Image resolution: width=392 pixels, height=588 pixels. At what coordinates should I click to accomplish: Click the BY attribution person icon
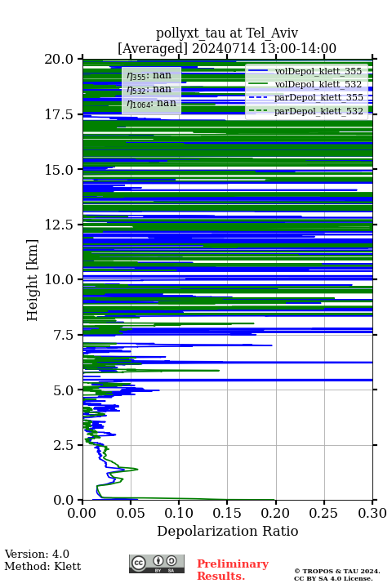point(158,561)
